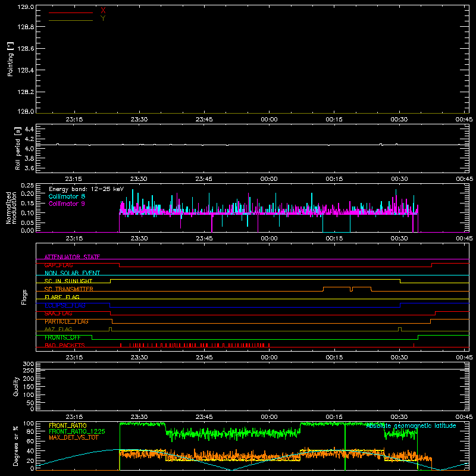
Task: Click the NON_SOLAR_EVENT flag label
Action: (x=72, y=273)
